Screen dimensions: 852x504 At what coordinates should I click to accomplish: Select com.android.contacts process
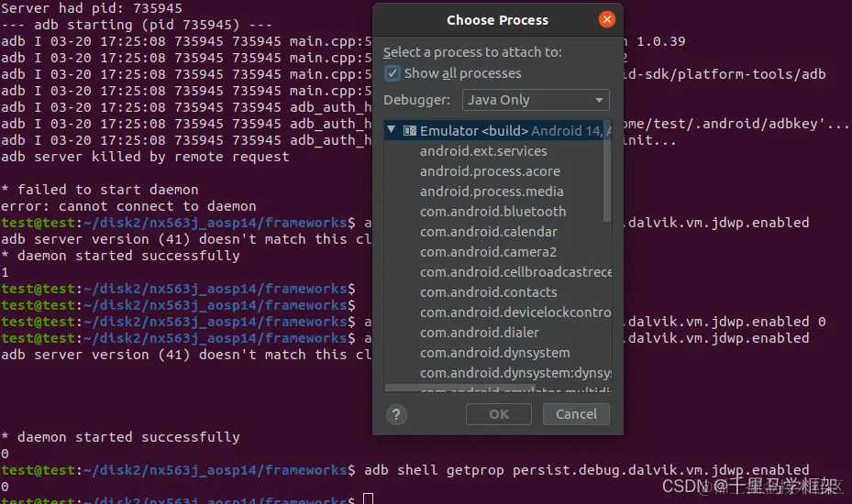tap(488, 292)
